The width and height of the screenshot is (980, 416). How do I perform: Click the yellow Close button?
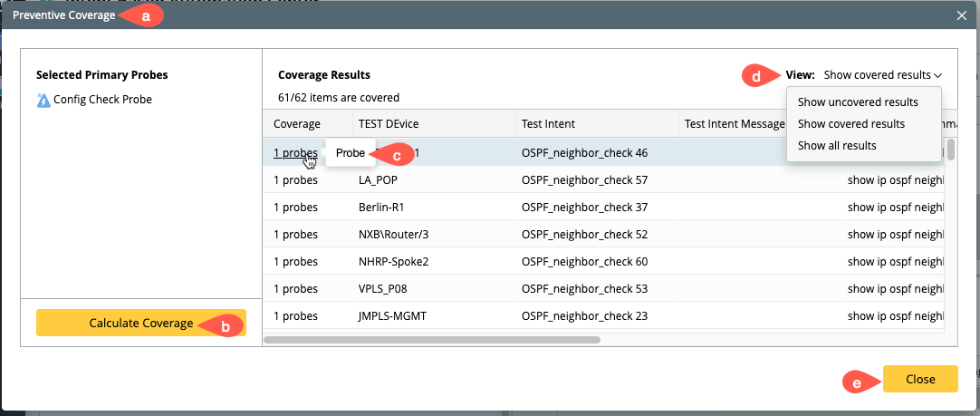[x=919, y=379]
